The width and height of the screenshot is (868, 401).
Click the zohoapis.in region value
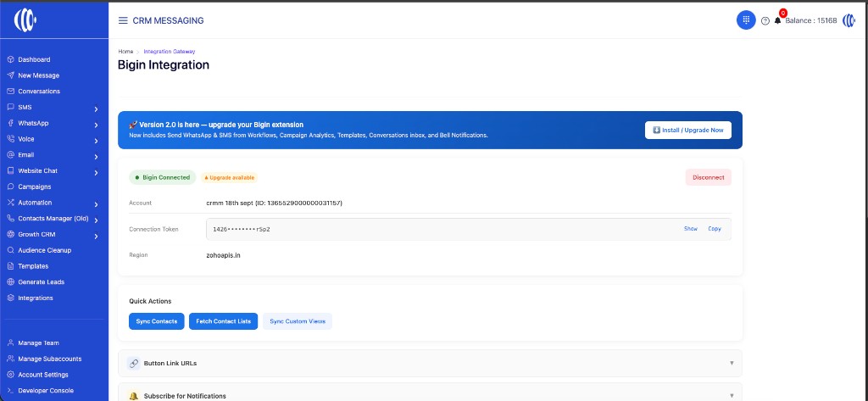click(223, 255)
